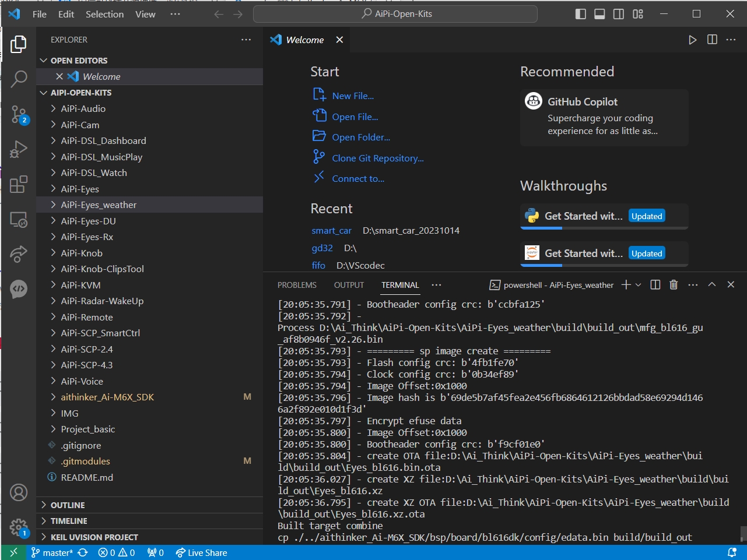Click the notifications bell in status bar
Image resolution: width=747 pixels, height=560 pixels.
732,552
